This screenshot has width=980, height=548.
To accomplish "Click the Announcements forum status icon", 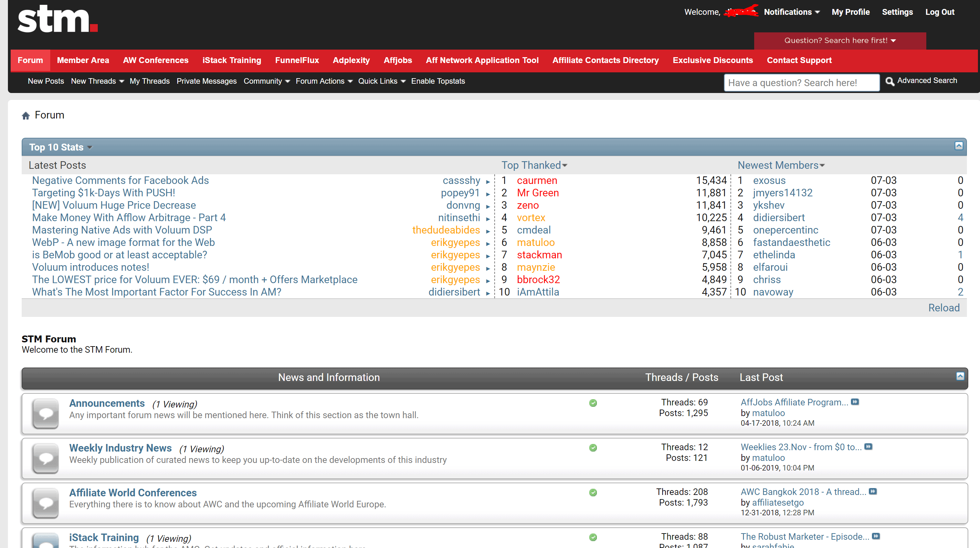I will click(46, 413).
